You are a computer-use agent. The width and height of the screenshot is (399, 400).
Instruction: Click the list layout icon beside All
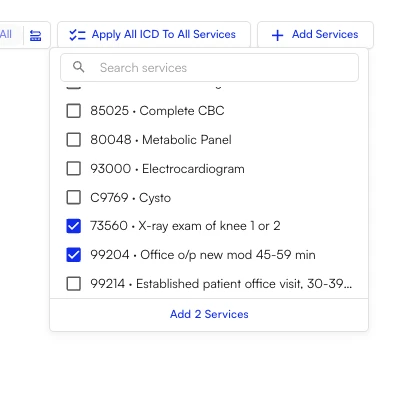(x=35, y=35)
